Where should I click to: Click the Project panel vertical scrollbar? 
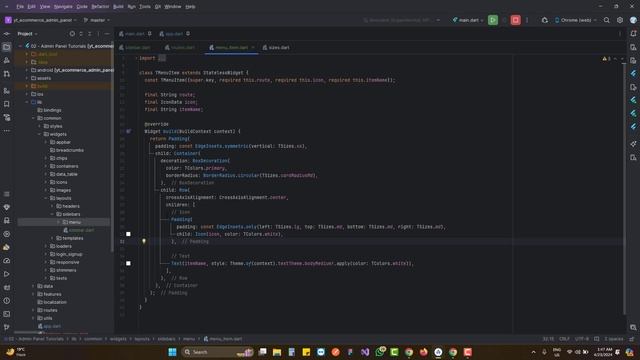coord(112,147)
